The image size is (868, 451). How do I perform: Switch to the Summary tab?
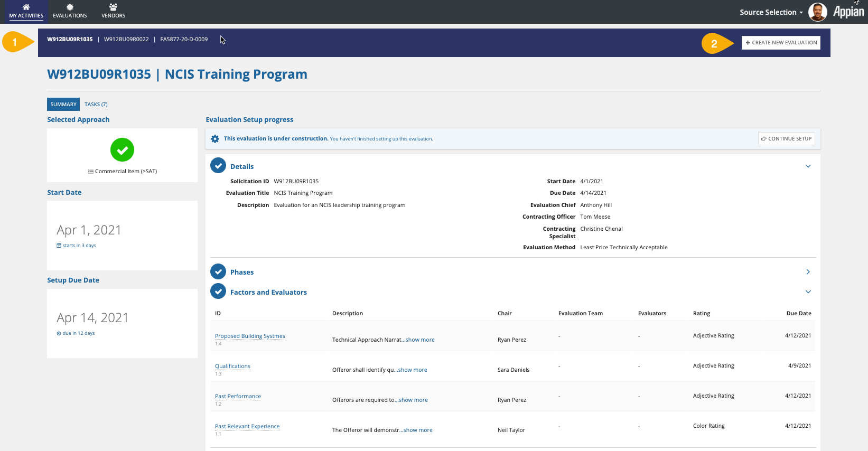click(63, 104)
